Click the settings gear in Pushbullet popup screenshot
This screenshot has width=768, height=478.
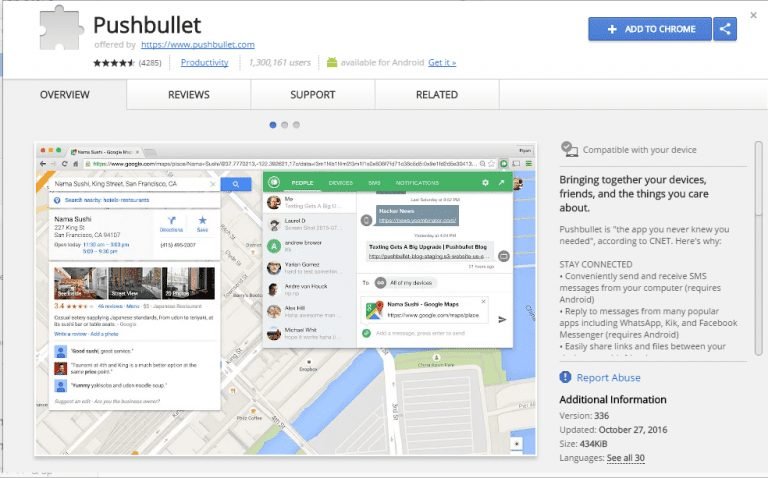pos(485,183)
